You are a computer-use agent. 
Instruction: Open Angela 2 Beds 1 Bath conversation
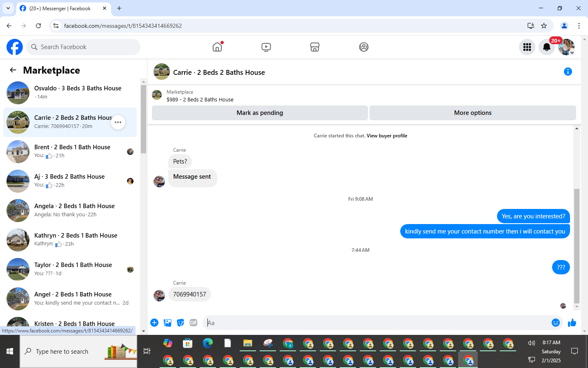70,211
